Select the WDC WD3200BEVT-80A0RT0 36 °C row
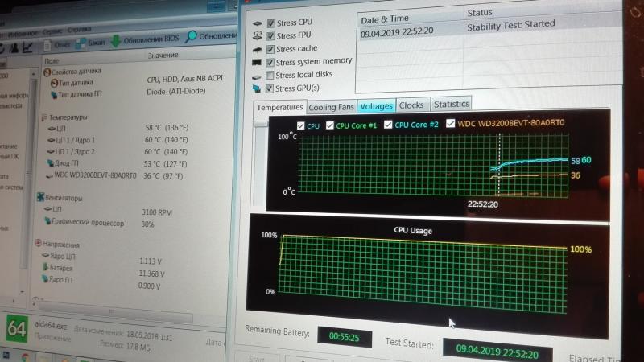The width and height of the screenshot is (644, 362). tap(115, 175)
